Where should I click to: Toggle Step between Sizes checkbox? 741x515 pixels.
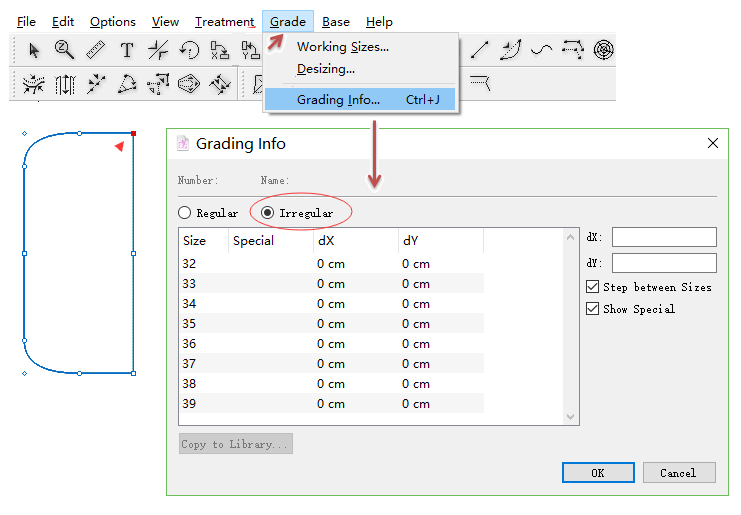point(593,287)
